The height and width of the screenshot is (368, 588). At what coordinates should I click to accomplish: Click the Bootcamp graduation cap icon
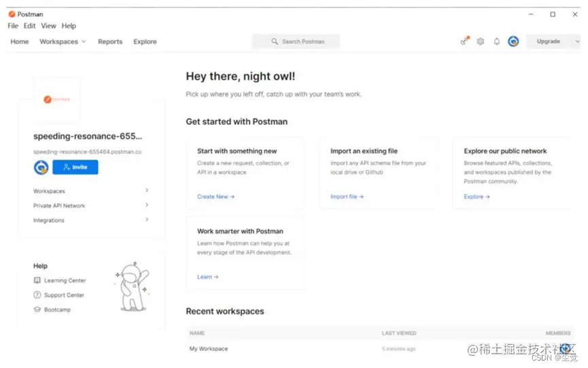pos(37,310)
